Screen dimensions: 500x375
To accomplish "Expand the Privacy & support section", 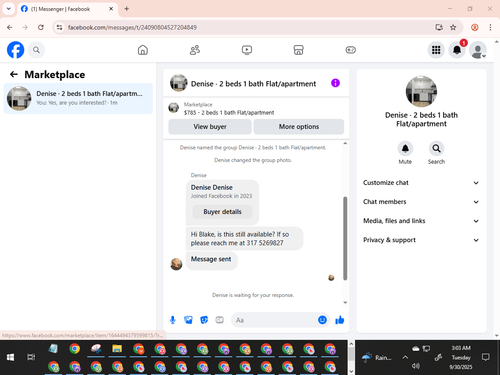I will tap(421, 240).
